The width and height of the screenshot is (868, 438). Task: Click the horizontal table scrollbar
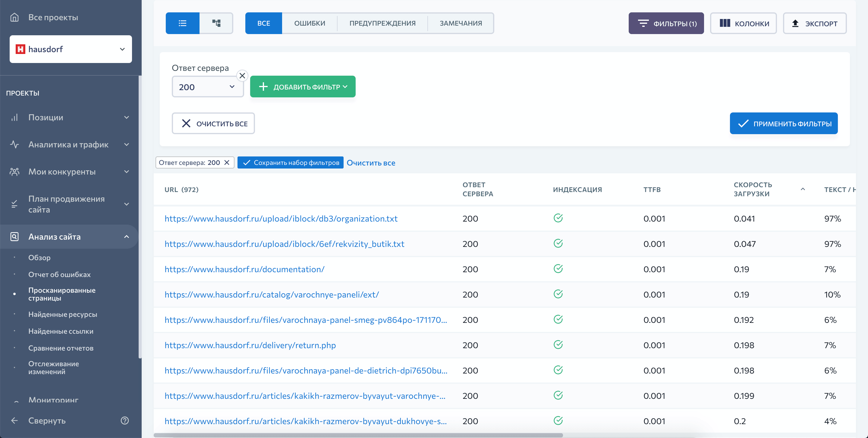(358, 435)
